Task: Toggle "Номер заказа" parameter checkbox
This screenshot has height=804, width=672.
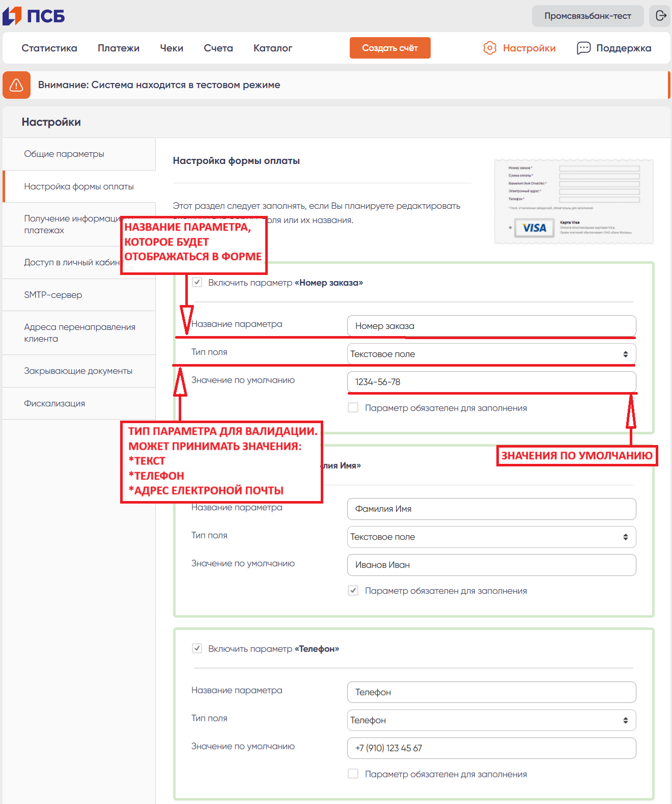Action: 197,282
